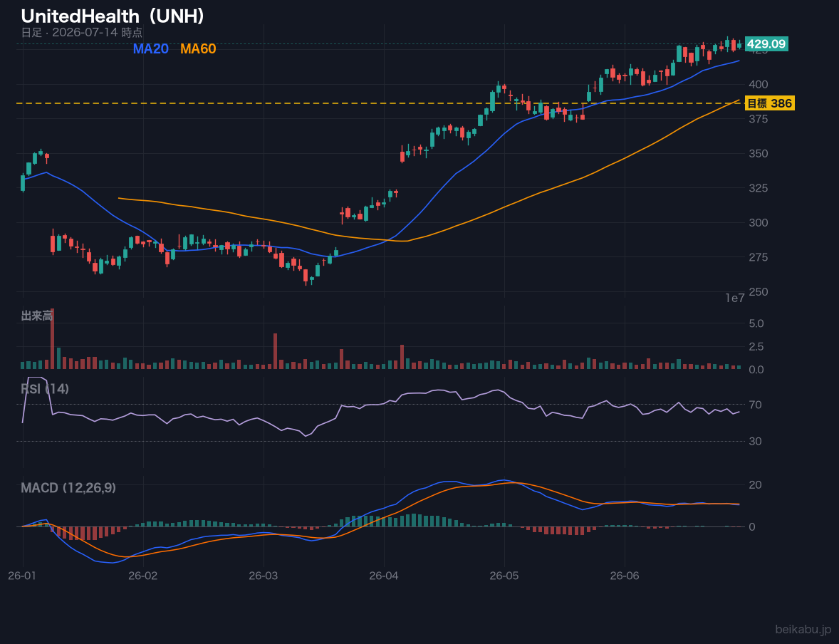The height and width of the screenshot is (644, 839).
Task: Click the 26-04 date axis label
Action: click(x=384, y=576)
